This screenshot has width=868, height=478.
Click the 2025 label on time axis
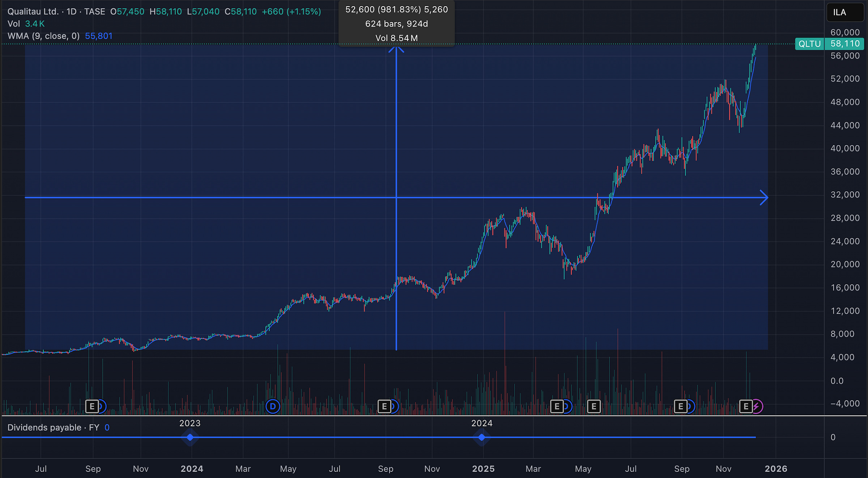click(483, 469)
